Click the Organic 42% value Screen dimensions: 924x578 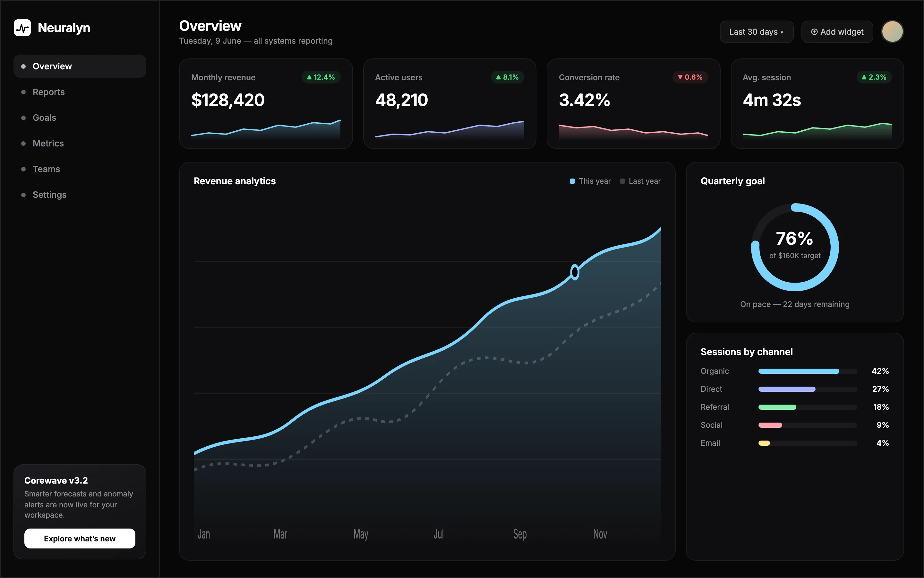coord(880,371)
